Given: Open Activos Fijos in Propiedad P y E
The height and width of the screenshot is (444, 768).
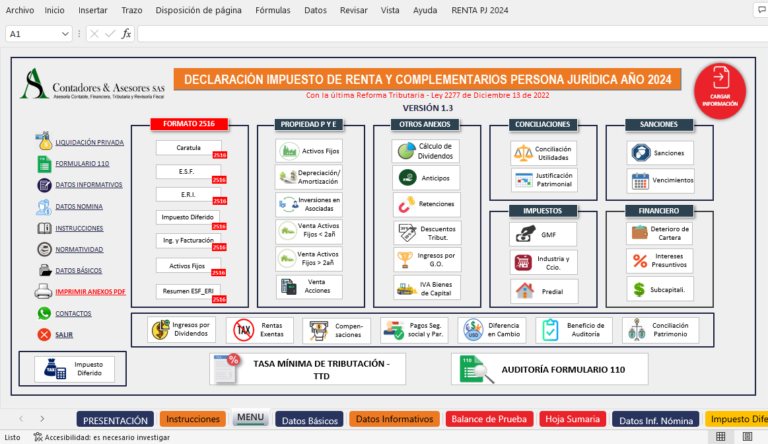Looking at the screenshot, I should click(x=309, y=151).
